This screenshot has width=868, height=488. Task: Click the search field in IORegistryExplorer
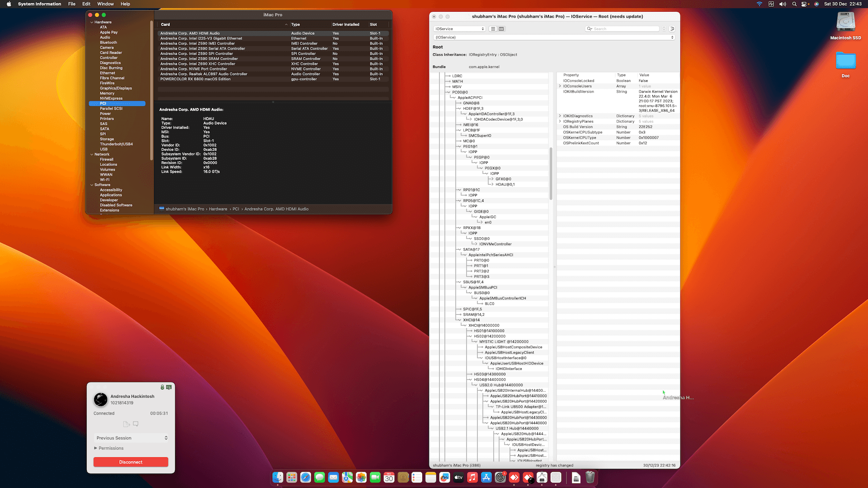[622, 28]
